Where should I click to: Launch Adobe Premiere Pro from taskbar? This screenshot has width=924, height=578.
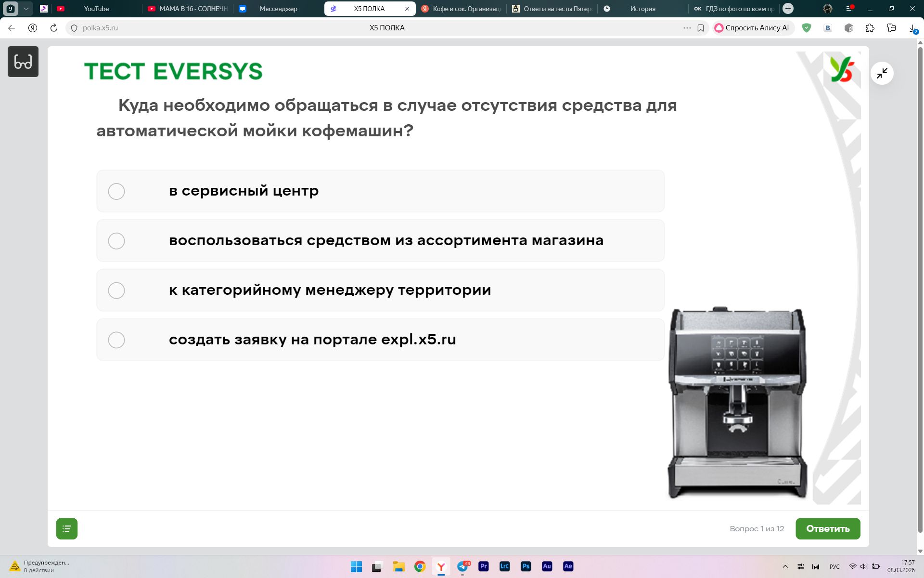[484, 566]
